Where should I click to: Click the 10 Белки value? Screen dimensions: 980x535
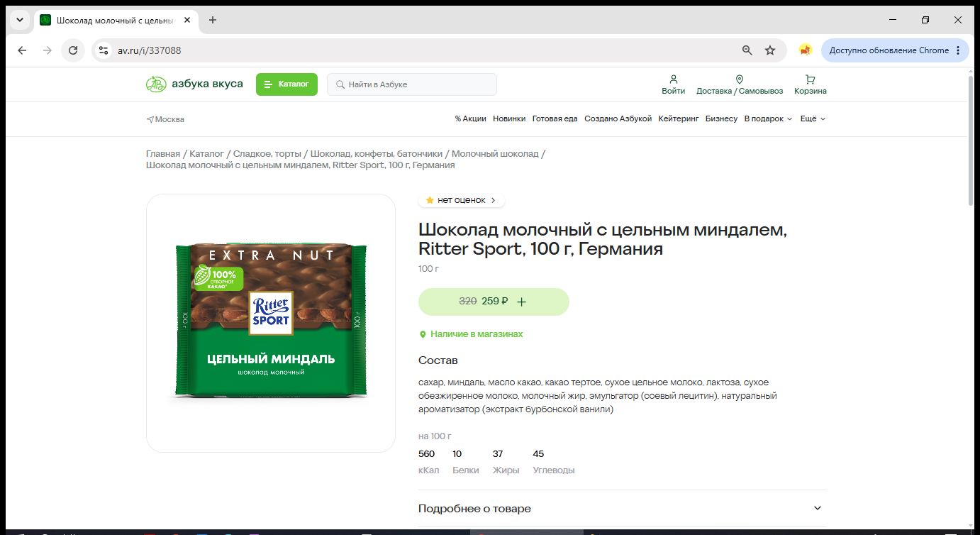pyautogui.click(x=457, y=454)
